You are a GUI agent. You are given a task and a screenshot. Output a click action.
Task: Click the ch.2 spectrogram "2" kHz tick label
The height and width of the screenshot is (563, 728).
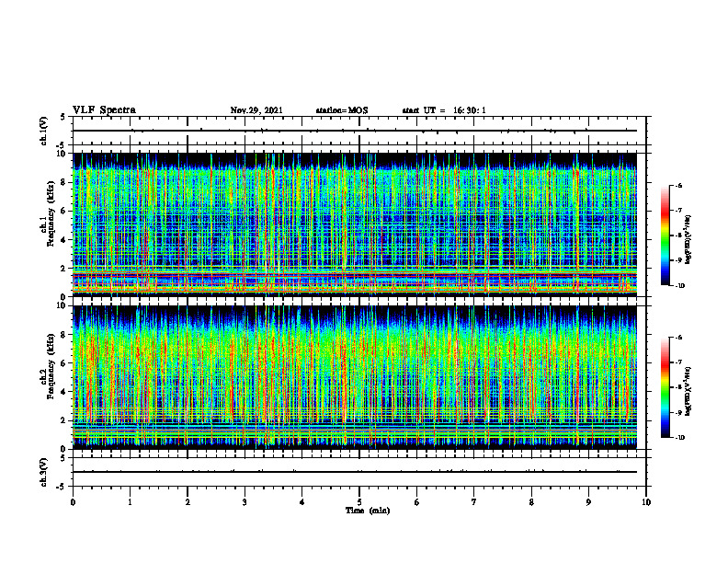coord(64,420)
